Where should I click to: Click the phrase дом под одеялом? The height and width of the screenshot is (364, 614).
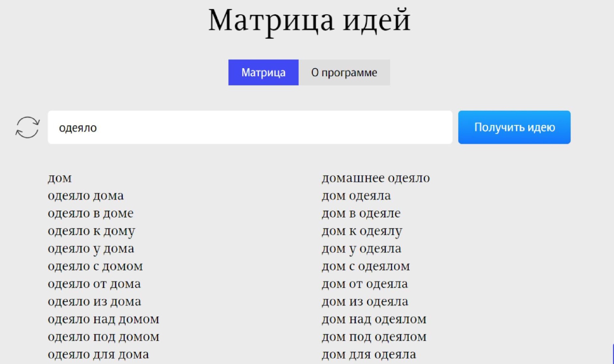374,337
